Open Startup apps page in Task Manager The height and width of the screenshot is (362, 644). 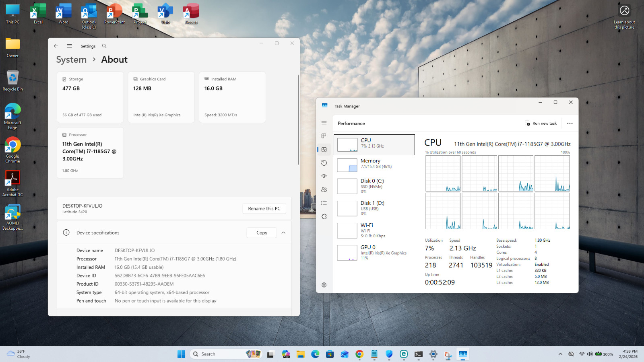[324, 176]
